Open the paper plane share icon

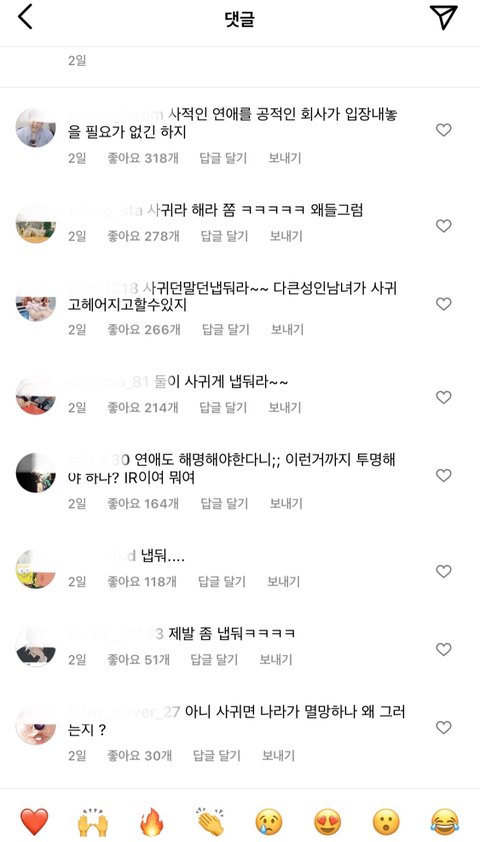click(443, 17)
